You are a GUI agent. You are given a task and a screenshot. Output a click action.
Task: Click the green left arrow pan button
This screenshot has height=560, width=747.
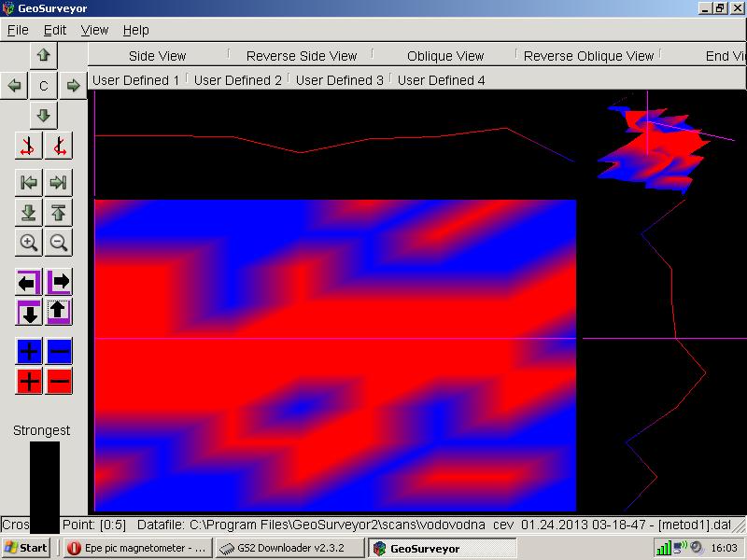coord(14,85)
